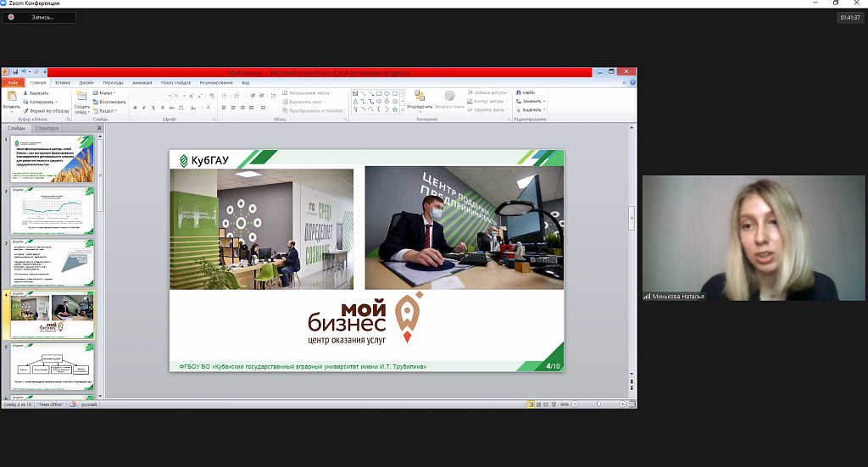Click the zoom in plus button
The height and width of the screenshot is (467, 868).
point(622,404)
